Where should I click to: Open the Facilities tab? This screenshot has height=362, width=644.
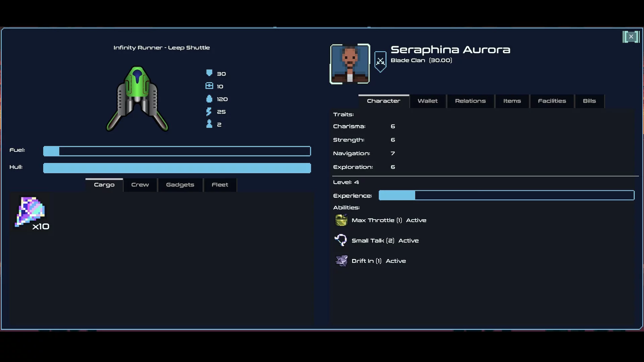[552, 101]
